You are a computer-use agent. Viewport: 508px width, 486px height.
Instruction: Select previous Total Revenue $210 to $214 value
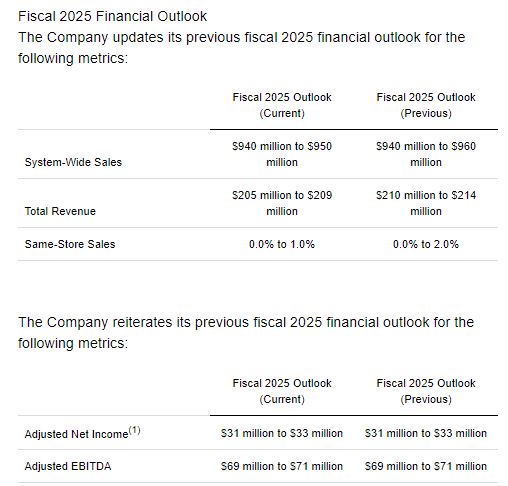click(426, 203)
